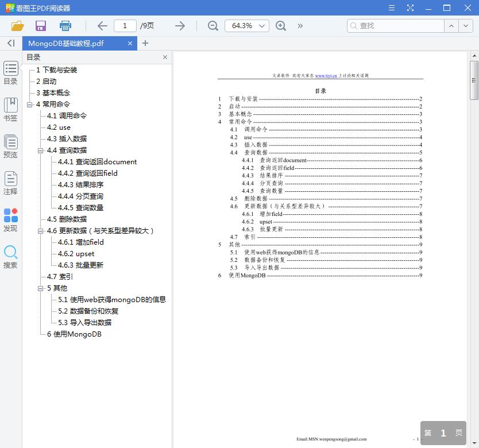
Task: Select outline item 4.3 插入数据
Action: pyautogui.click(x=67, y=139)
